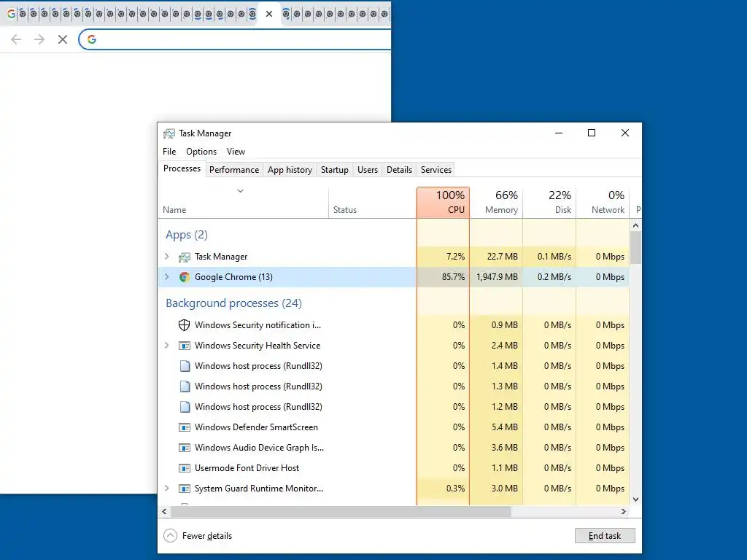Switch to the Details tab

399,170
